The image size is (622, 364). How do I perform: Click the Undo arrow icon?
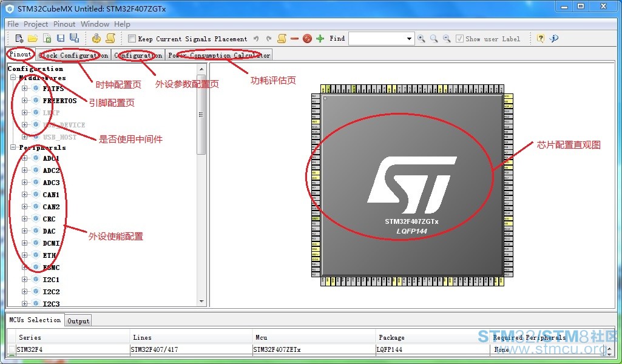pos(256,39)
